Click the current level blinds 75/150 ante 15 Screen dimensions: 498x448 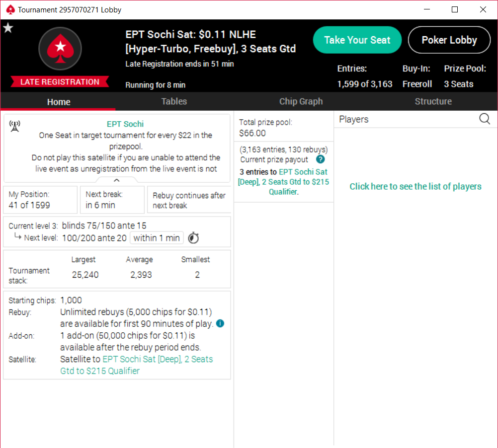coord(104,225)
